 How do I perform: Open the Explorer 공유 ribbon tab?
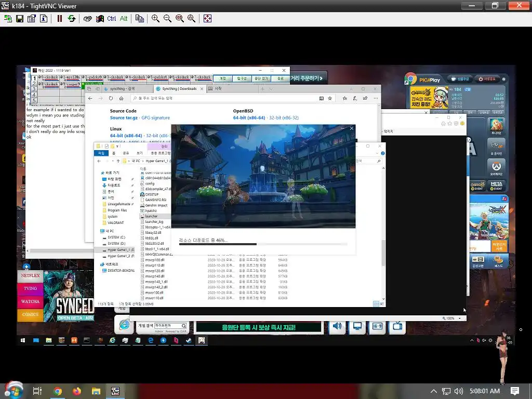[x=126, y=153]
